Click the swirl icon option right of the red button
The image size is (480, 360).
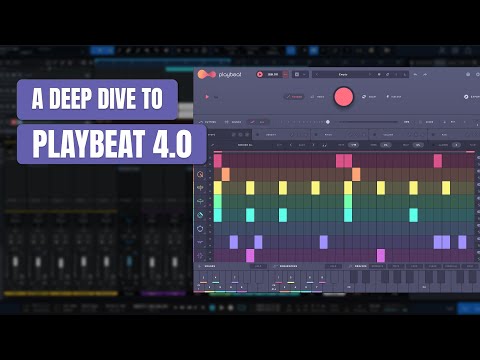point(369,97)
